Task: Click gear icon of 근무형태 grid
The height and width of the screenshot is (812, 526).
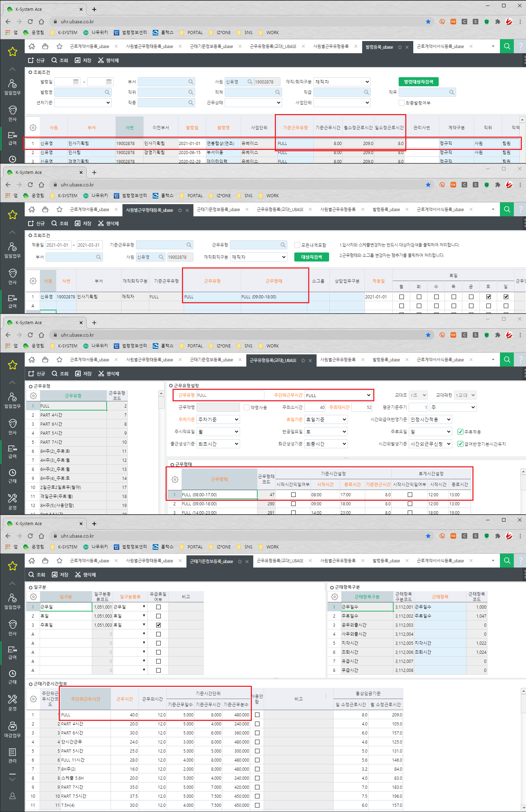Action: [175, 479]
